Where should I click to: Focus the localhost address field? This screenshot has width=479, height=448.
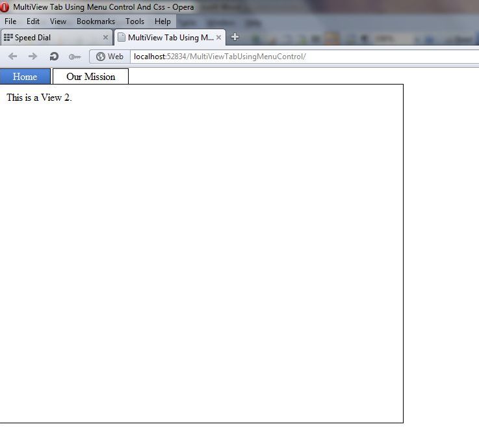304,57
